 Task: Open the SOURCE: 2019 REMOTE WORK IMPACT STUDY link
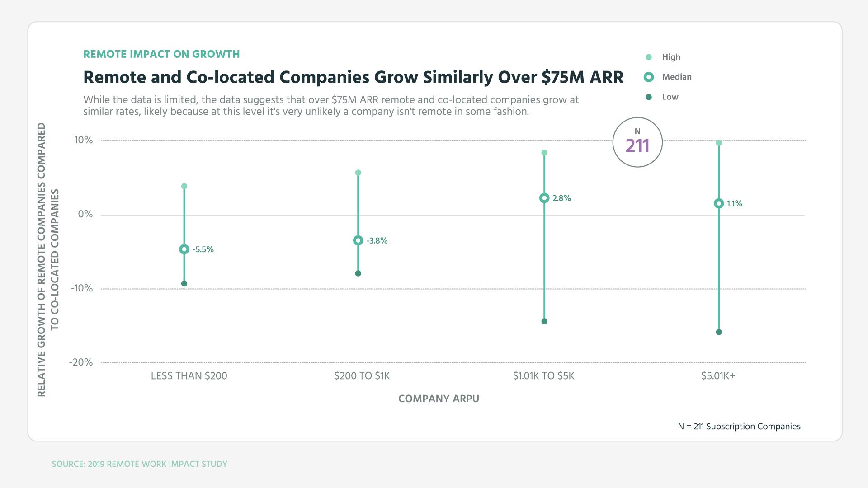click(139, 464)
